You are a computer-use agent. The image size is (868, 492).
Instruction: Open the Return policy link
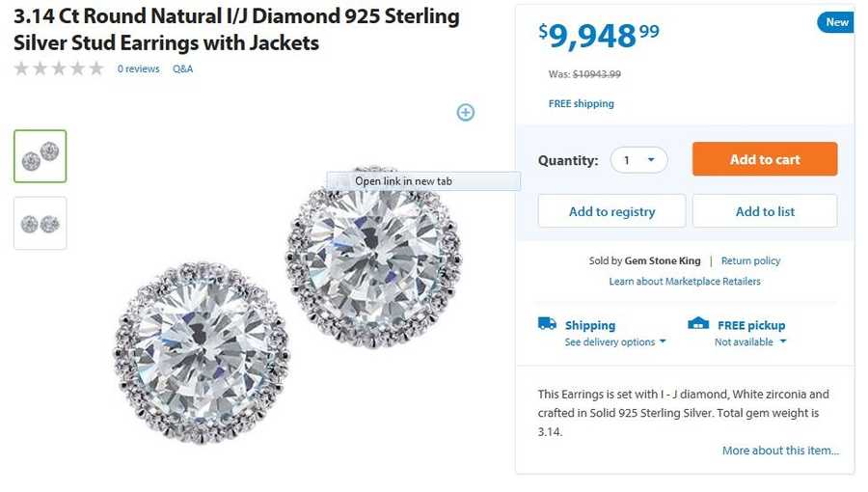coord(750,260)
